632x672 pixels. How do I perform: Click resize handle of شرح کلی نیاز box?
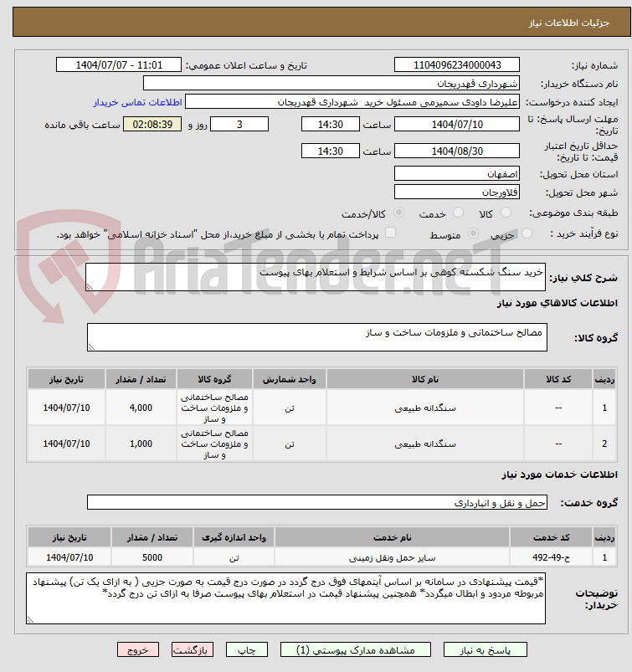coord(90,287)
